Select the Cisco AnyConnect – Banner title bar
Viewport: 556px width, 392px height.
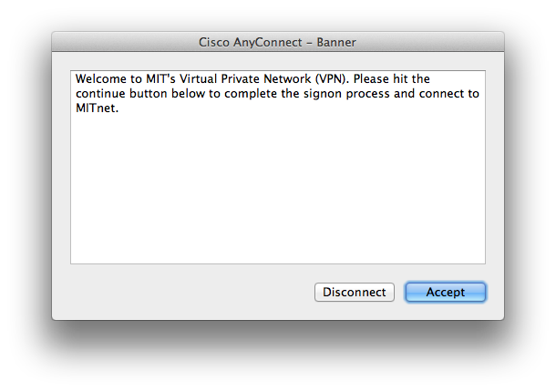point(278,42)
